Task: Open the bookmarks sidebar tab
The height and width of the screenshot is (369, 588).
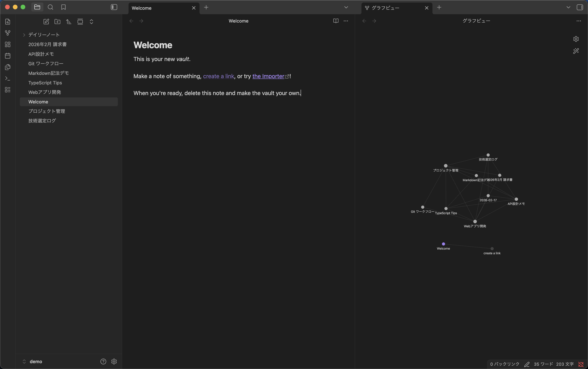Action: pos(63,7)
